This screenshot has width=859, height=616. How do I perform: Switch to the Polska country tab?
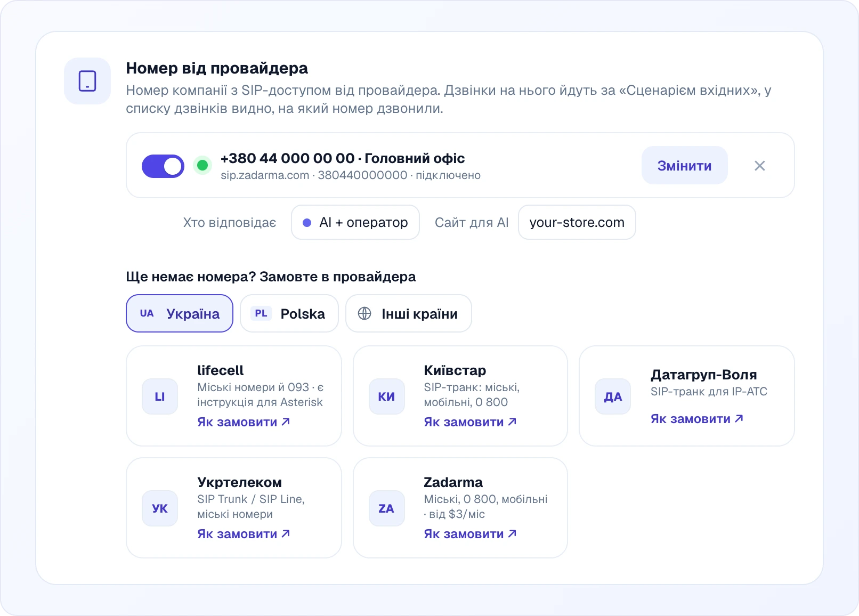(x=289, y=313)
